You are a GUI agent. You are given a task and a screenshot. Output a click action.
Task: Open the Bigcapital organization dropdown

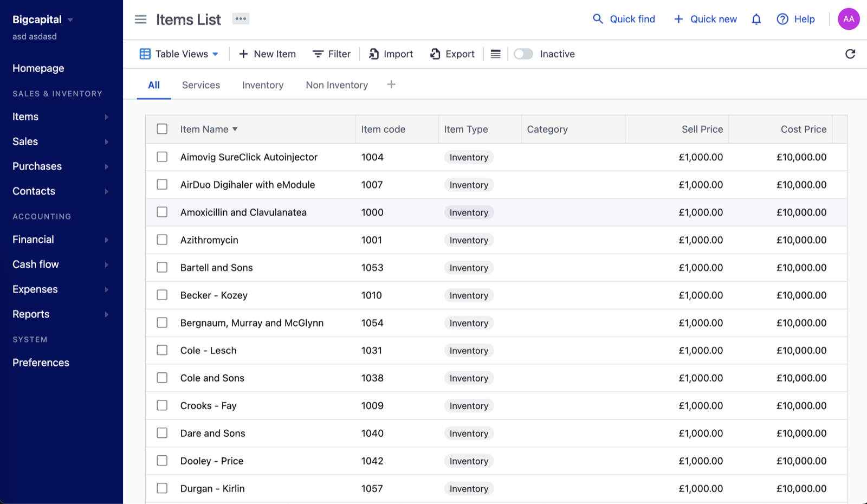(70, 20)
